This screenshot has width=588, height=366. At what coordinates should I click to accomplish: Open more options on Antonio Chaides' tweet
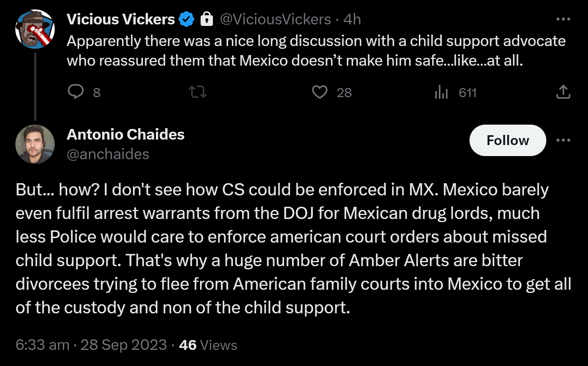(563, 140)
